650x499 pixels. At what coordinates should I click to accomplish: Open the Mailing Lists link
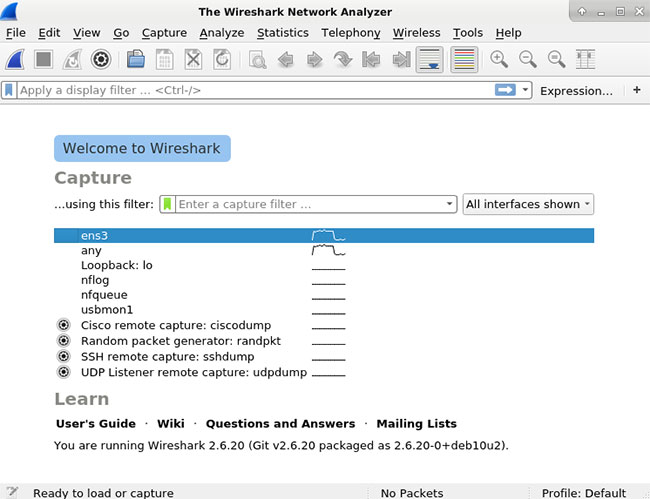[417, 424]
